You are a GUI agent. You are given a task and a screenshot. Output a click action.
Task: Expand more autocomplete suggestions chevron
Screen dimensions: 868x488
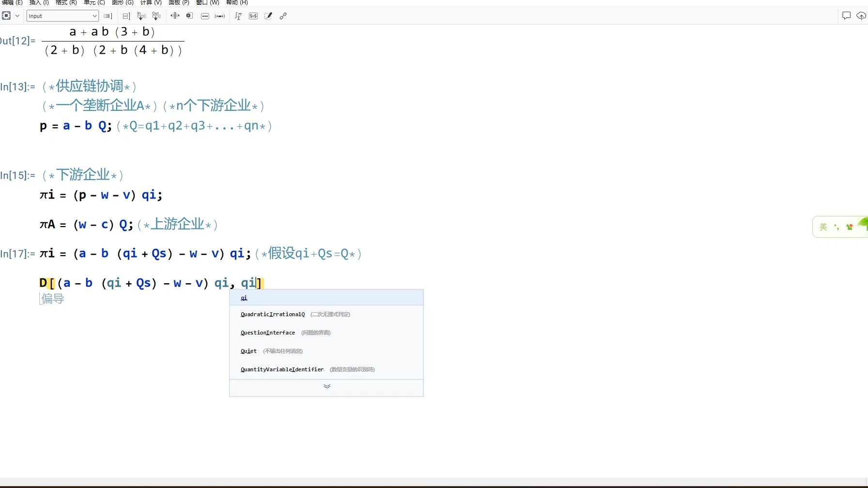click(327, 386)
